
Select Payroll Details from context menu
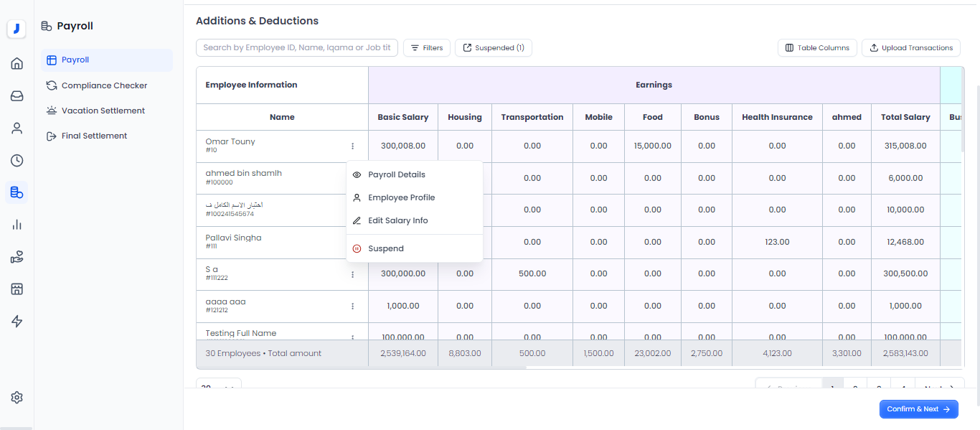point(397,174)
